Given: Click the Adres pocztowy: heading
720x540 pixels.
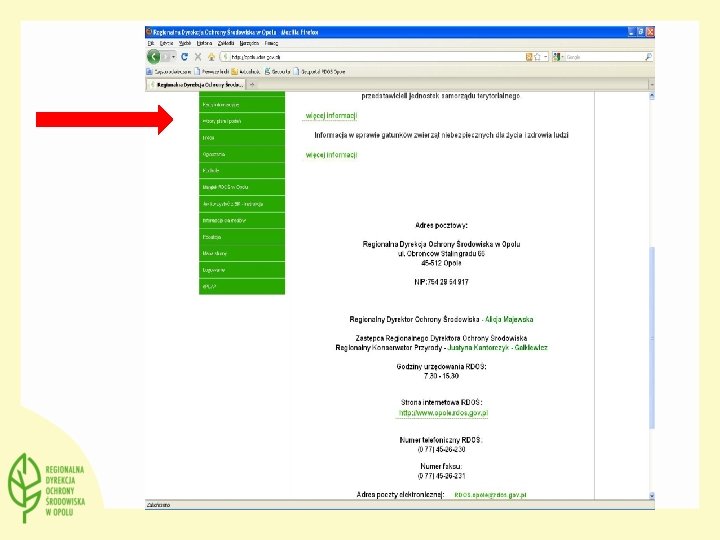Looking at the screenshot, I should point(441,225).
